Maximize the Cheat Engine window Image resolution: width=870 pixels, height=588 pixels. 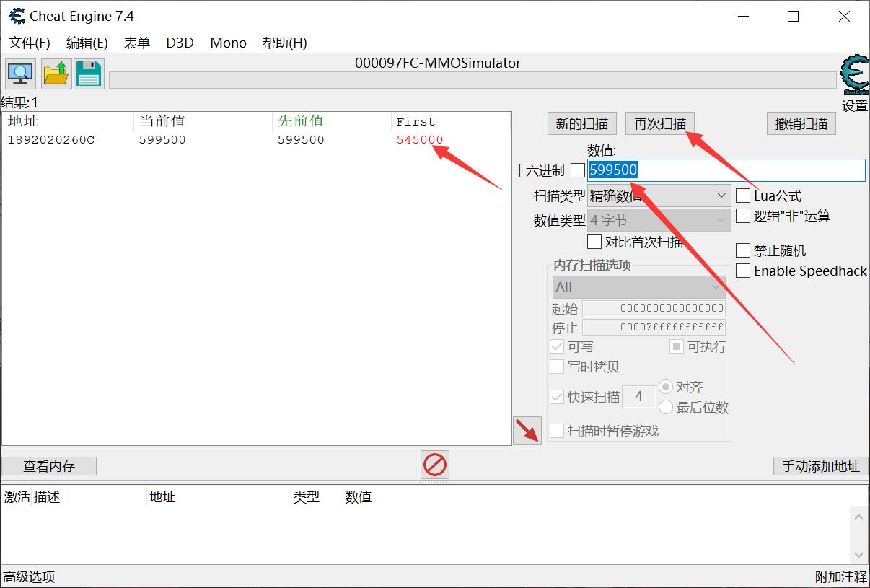794,16
